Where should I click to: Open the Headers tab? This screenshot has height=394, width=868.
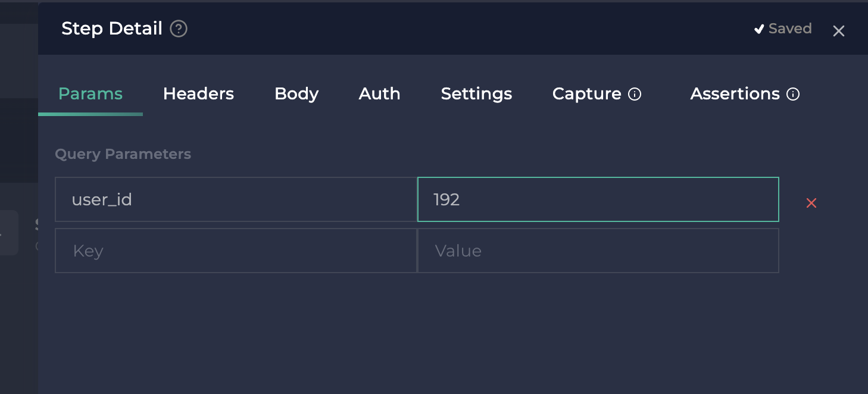[198, 94]
